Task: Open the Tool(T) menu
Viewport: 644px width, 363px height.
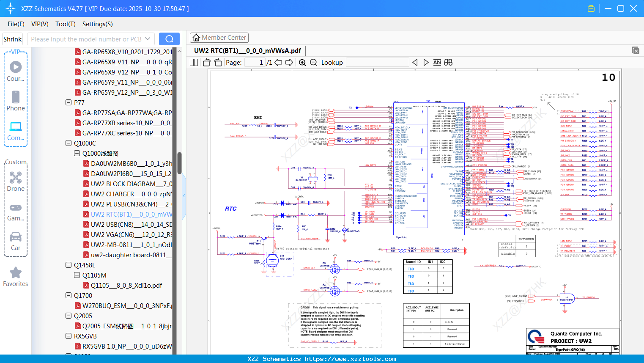Action: tap(65, 24)
